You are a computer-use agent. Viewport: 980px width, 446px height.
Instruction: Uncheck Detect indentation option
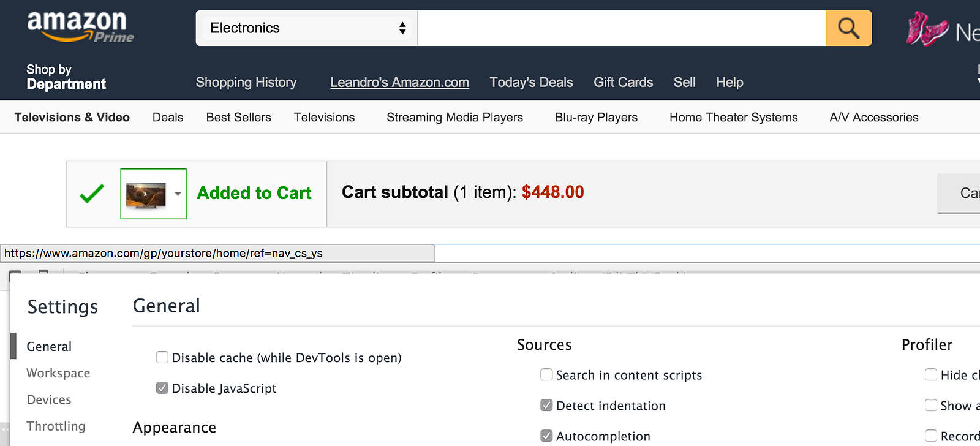click(x=546, y=405)
